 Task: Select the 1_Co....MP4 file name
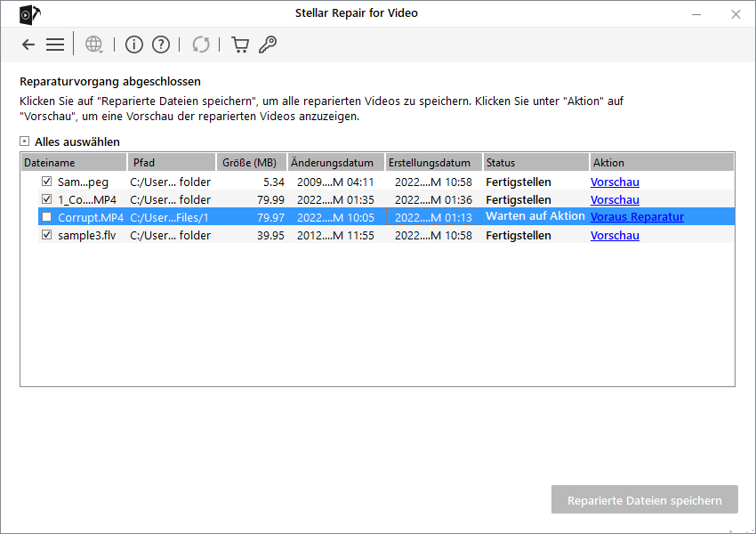87,199
